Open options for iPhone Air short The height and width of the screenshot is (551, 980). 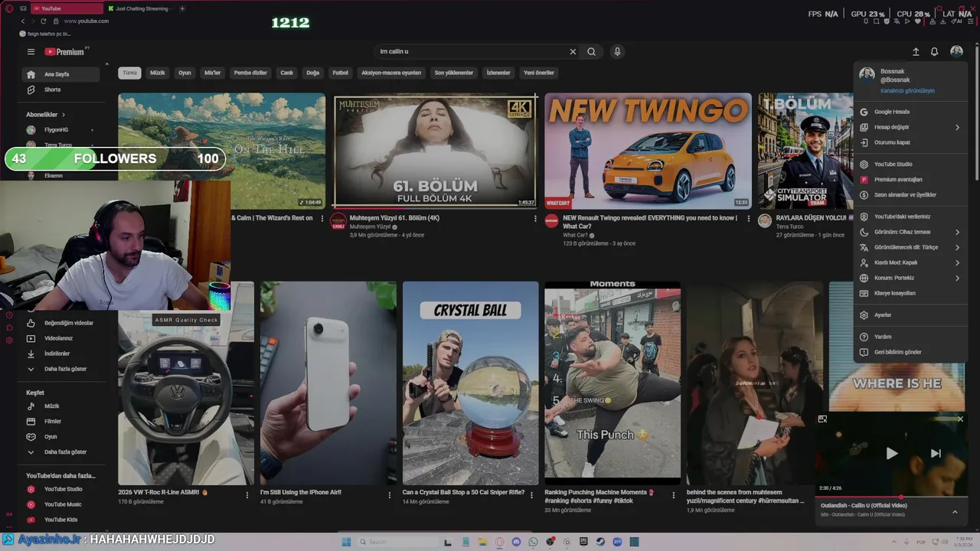coord(389,495)
